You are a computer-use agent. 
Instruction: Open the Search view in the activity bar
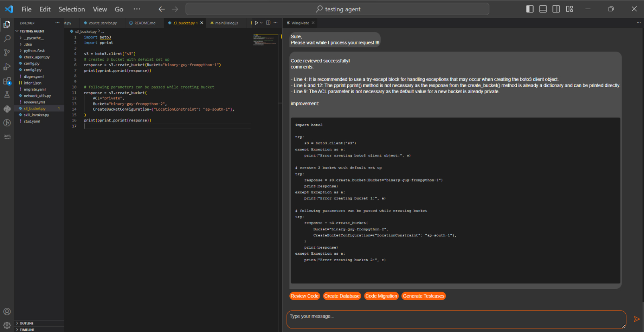coord(7,39)
